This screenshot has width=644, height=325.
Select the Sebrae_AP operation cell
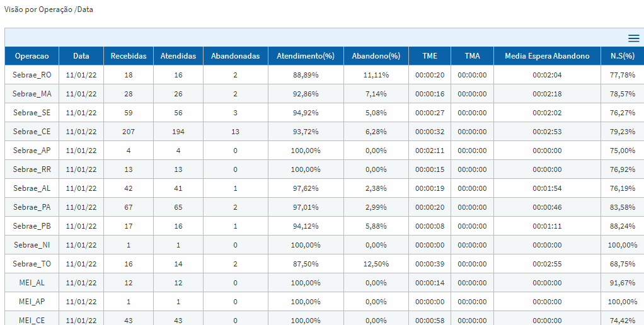point(32,151)
